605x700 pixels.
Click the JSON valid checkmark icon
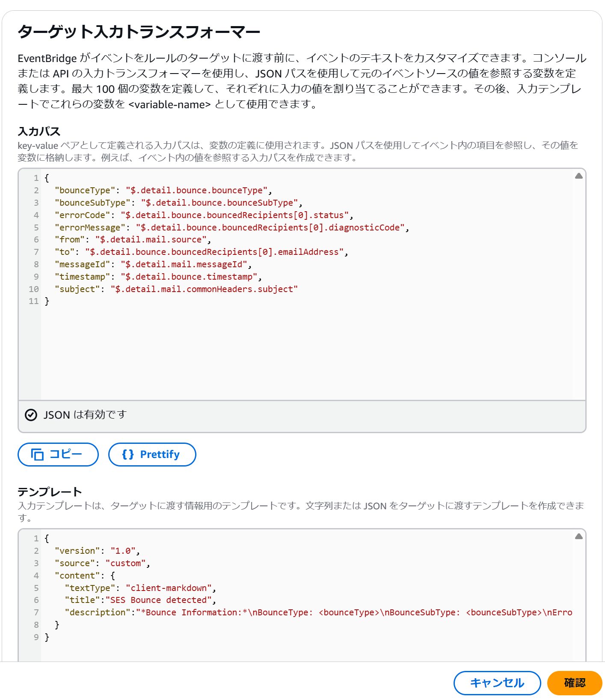tap(31, 415)
